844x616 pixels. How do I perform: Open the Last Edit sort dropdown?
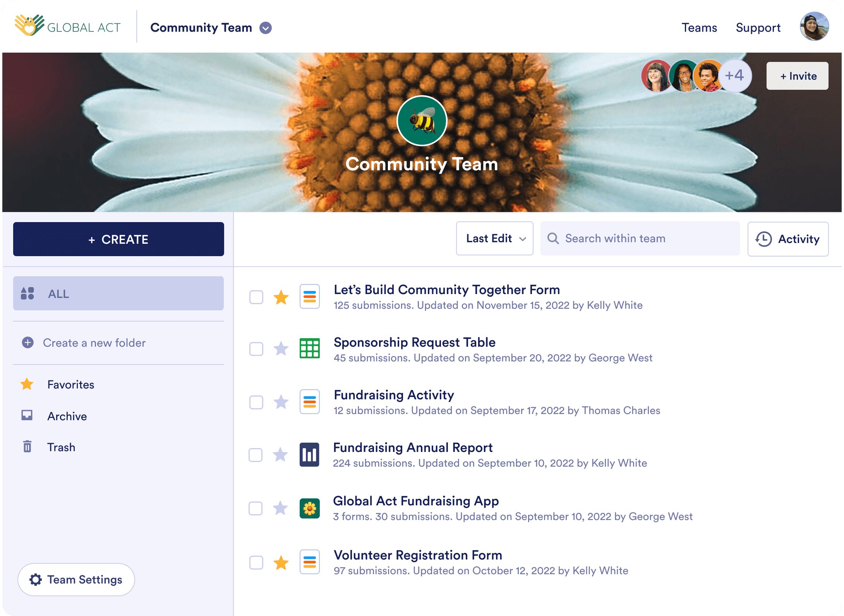(x=494, y=238)
